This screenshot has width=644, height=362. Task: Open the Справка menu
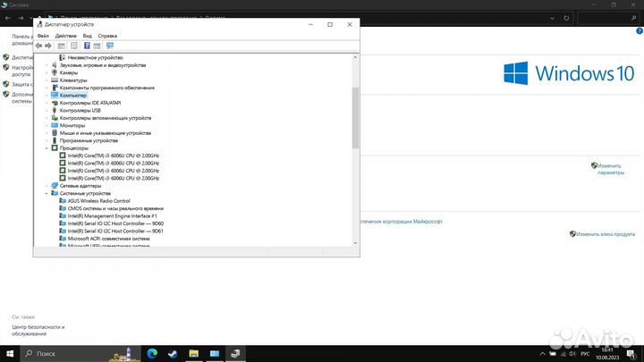tap(107, 35)
